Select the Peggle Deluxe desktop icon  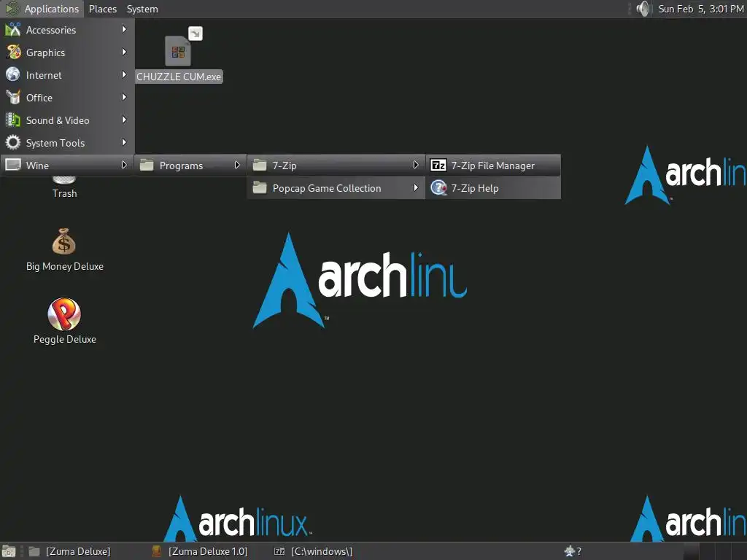(x=64, y=314)
